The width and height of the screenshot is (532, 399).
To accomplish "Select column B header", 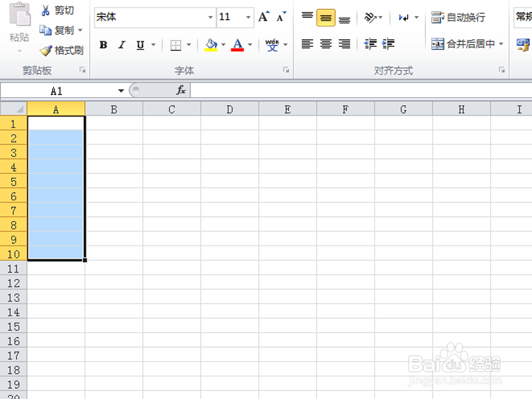I will coord(114,109).
